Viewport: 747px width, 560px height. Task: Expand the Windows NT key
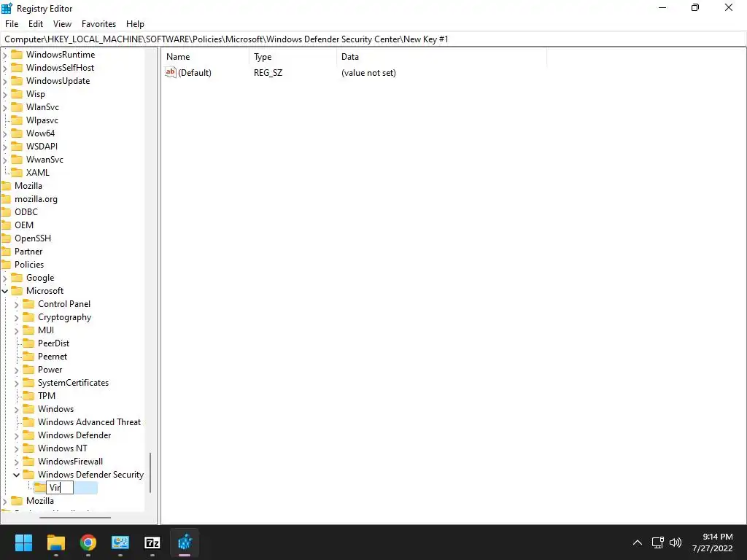[x=17, y=448]
